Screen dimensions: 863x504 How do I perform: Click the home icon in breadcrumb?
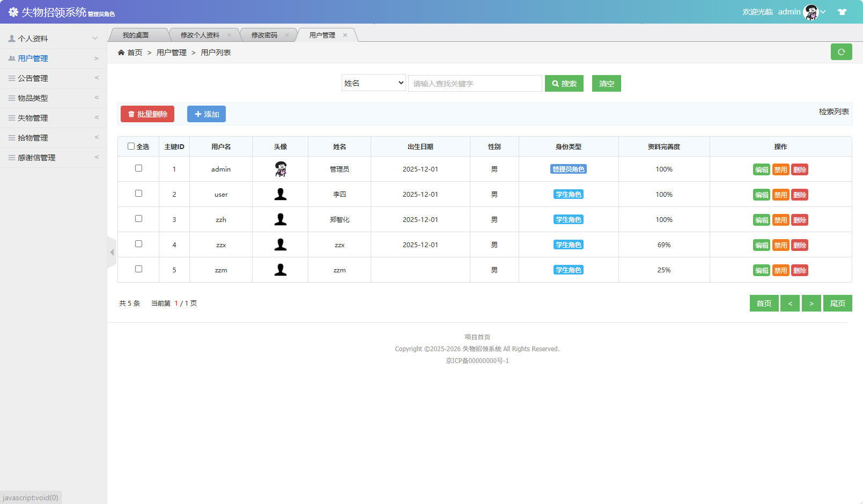[x=121, y=53]
